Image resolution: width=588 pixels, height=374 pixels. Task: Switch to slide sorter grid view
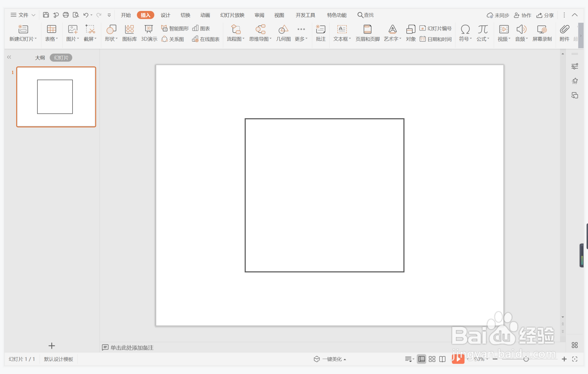432,359
